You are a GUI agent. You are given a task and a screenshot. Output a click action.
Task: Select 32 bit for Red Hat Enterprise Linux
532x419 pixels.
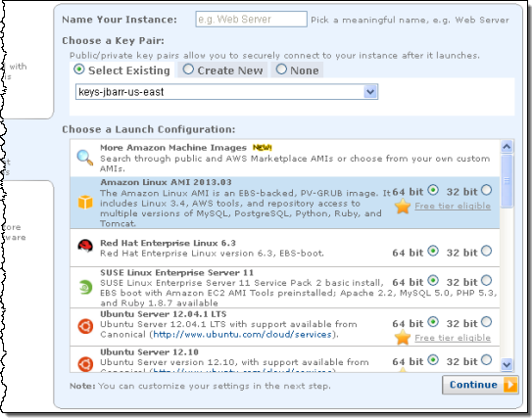(486, 251)
